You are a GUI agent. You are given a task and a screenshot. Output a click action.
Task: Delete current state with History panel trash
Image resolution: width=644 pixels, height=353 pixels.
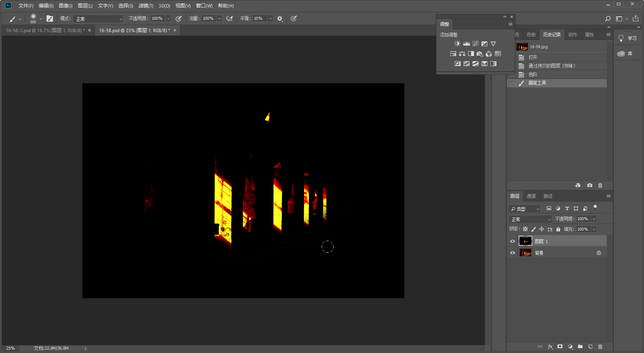click(x=600, y=185)
